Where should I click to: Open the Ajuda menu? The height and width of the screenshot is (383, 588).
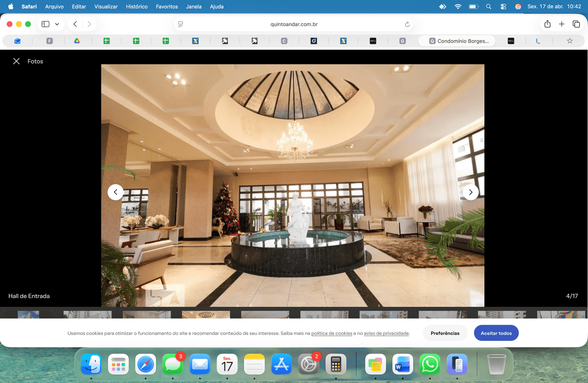pos(217,6)
